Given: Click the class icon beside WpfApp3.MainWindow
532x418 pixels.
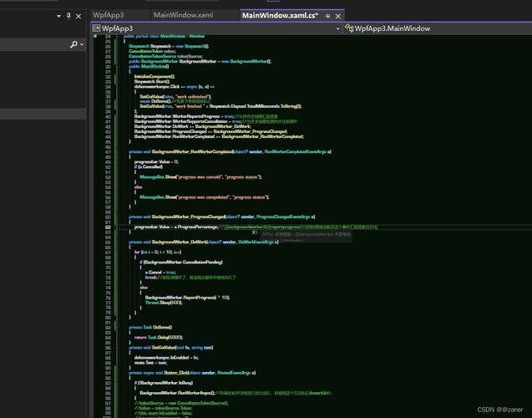Looking at the screenshot, I should coord(349,28).
